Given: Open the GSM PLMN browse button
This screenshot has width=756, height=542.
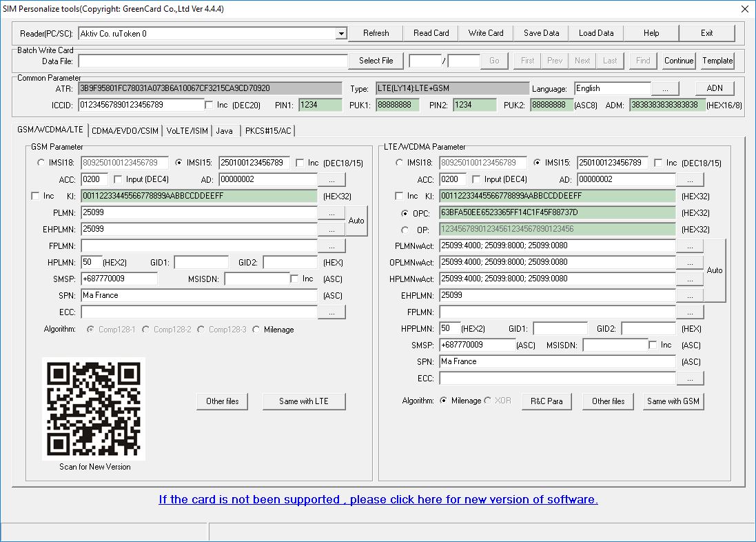Looking at the screenshot, I should tap(331, 213).
